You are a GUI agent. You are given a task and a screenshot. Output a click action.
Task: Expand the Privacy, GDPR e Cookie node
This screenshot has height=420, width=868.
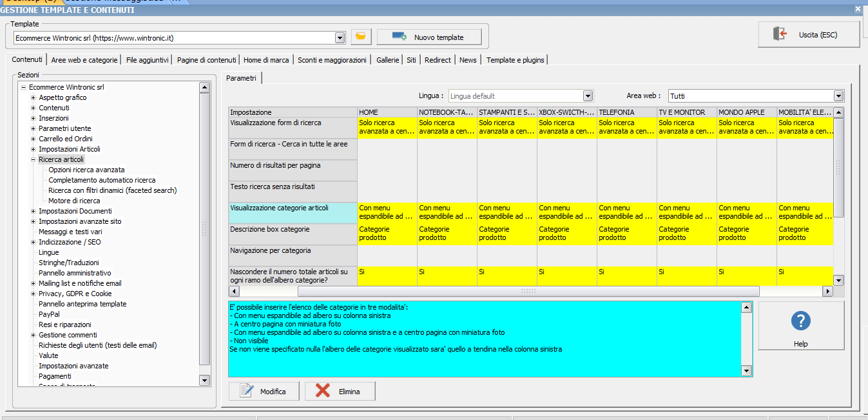[x=34, y=294]
